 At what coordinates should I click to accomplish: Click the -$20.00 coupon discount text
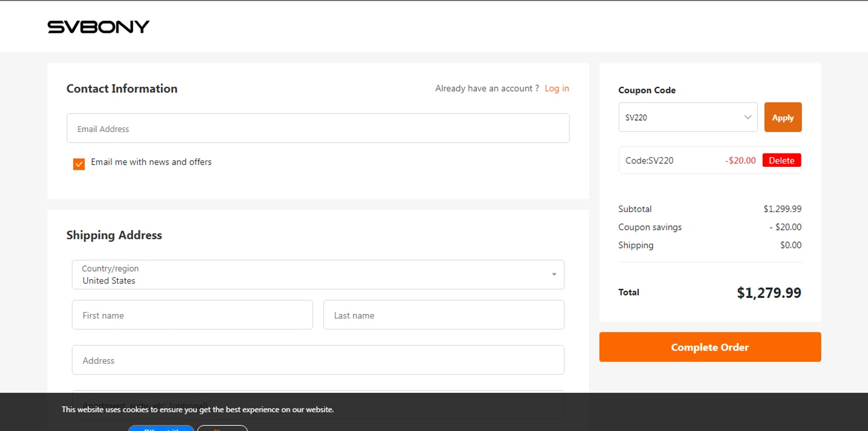pos(741,160)
